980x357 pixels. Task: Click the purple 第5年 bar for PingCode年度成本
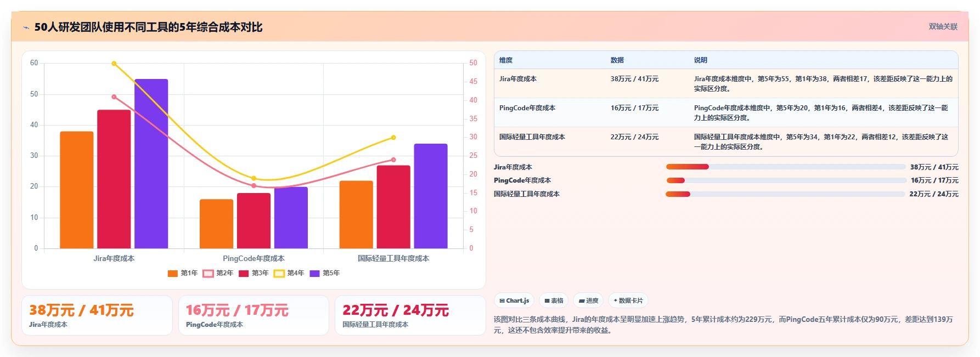point(291,218)
